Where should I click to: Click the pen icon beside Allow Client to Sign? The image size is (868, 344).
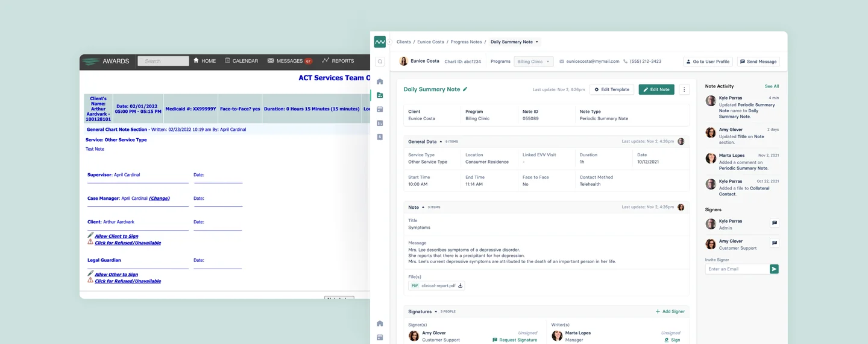point(90,235)
